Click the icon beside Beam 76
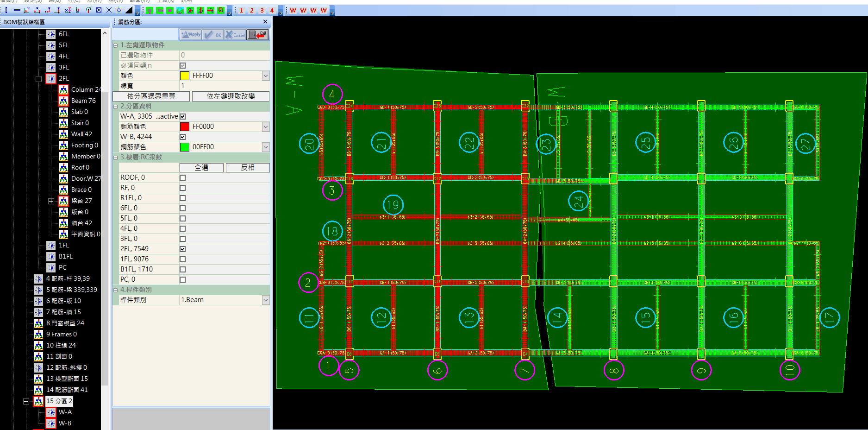This screenshot has height=430, width=868. click(63, 101)
